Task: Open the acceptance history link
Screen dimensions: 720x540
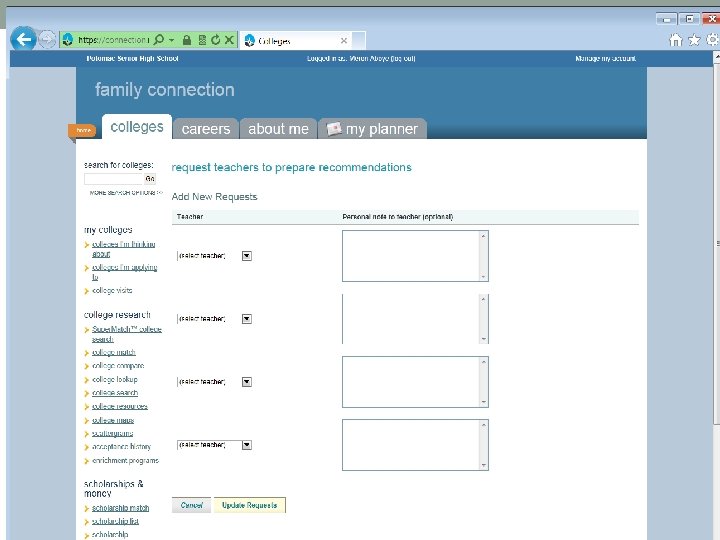Action: click(121, 447)
